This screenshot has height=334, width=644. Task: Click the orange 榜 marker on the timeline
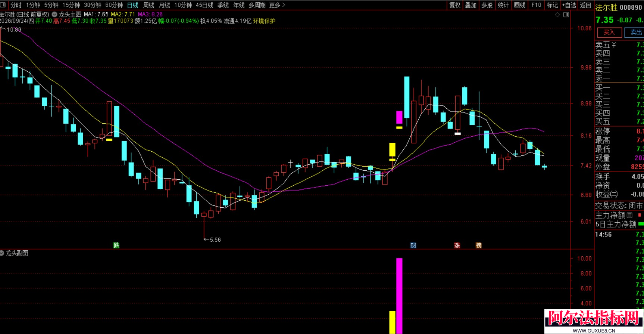479,245
